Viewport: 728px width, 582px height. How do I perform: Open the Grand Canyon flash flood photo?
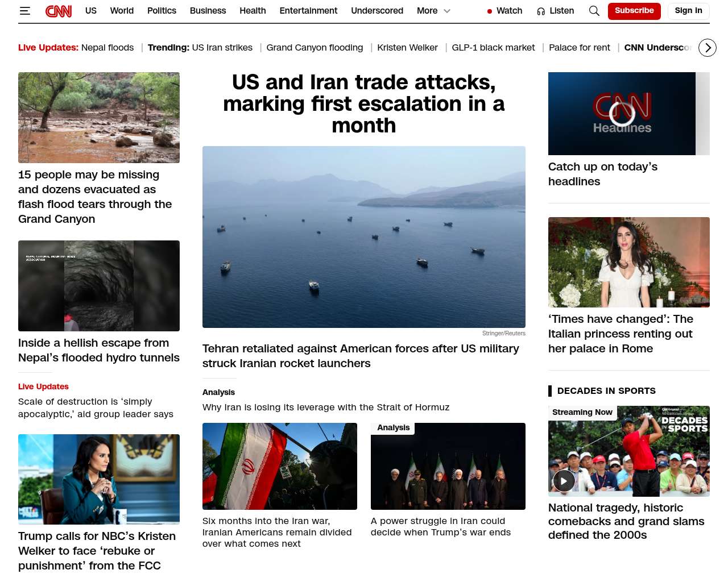(99, 118)
